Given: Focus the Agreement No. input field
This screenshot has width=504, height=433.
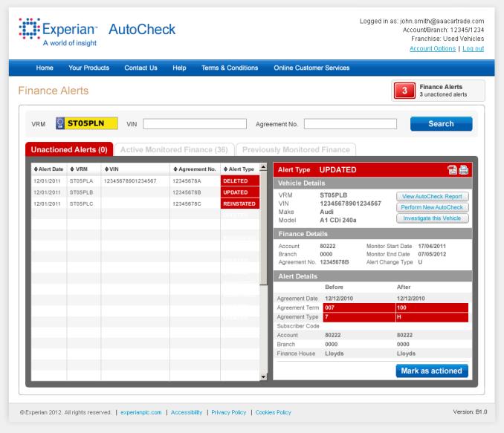Looking at the screenshot, I should click(350, 124).
